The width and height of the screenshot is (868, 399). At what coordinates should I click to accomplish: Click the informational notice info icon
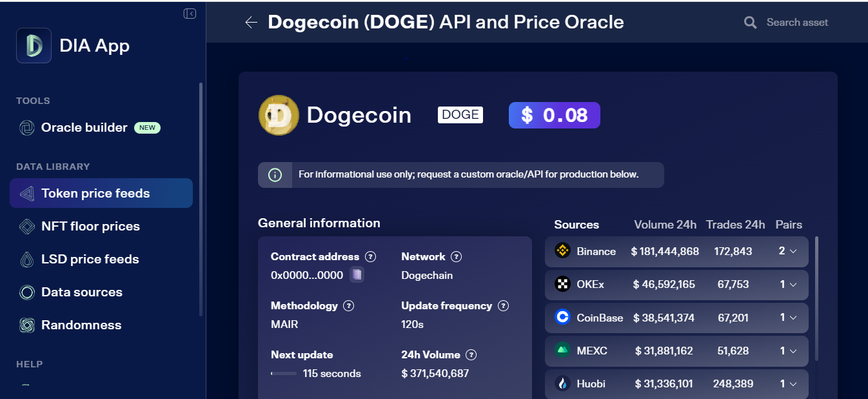point(275,174)
